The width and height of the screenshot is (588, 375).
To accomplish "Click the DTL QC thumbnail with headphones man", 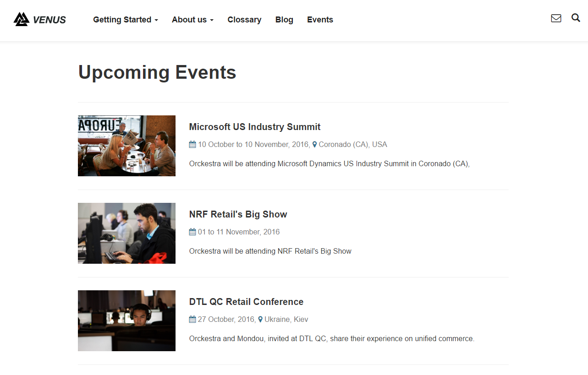I will click(x=126, y=321).
